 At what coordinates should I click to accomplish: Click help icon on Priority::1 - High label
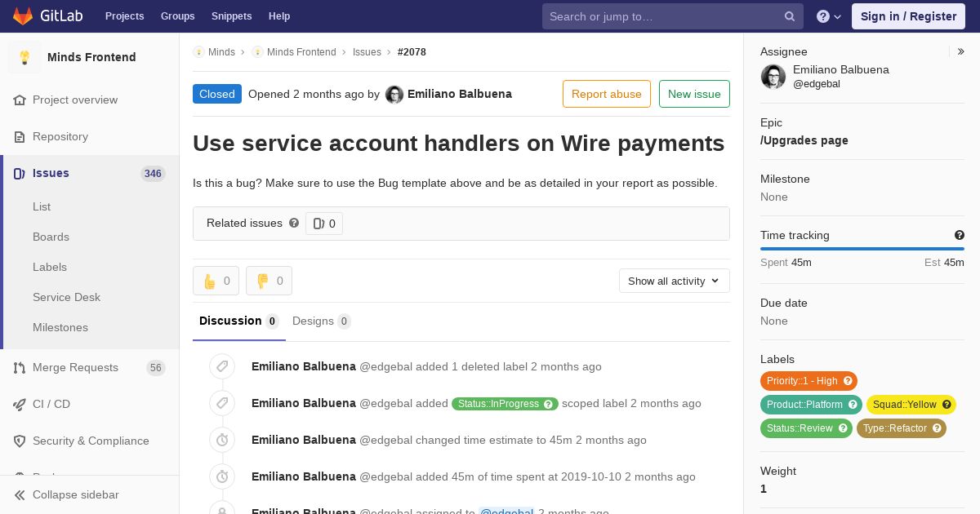tap(848, 381)
